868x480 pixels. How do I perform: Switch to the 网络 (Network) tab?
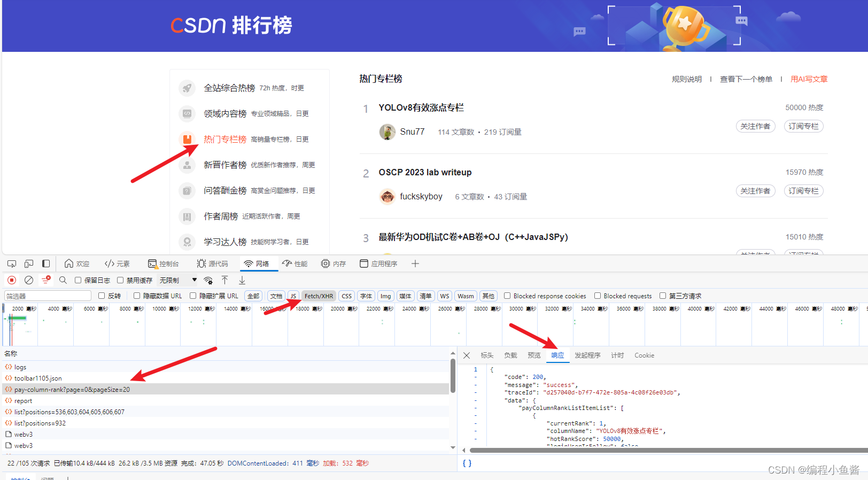tap(257, 264)
